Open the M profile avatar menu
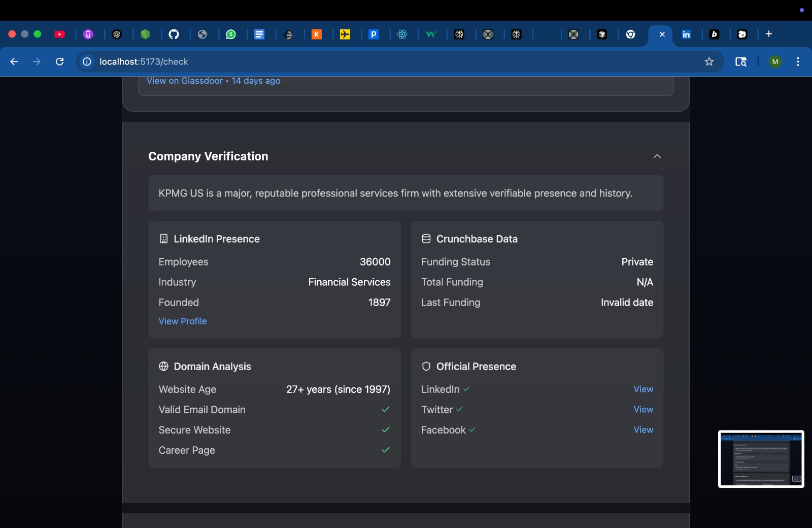Screen dimensions: 812x528 tap(775, 61)
